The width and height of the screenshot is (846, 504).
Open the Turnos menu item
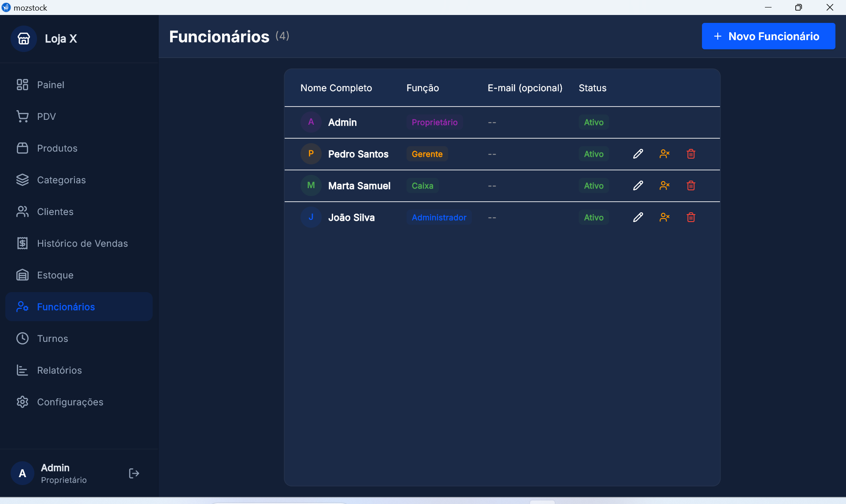tap(52, 338)
